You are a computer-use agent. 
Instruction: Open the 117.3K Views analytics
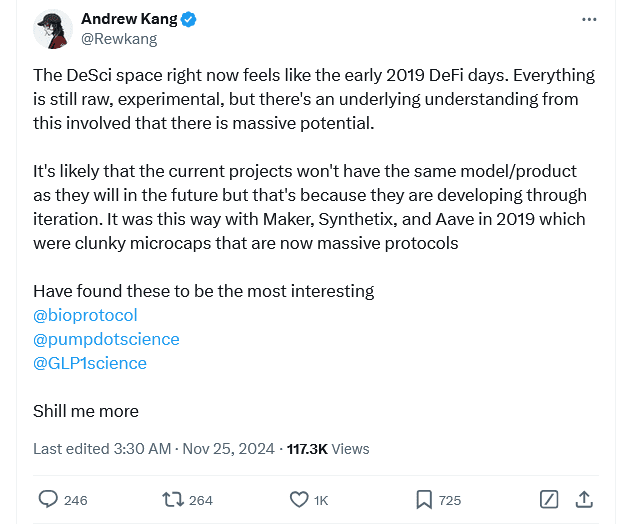(328, 449)
